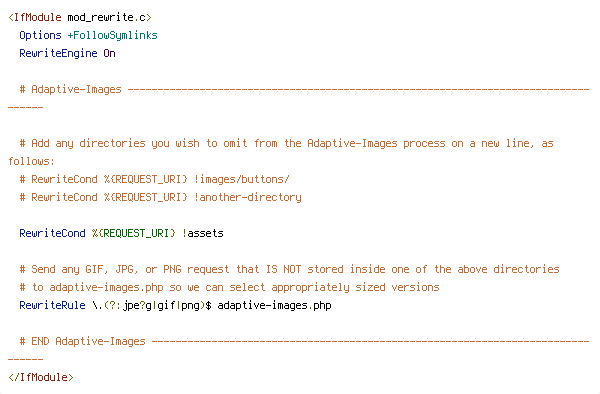The height and width of the screenshot is (394, 600).
Task: Click the opening IfModule tag
Action: (x=35, y=17)
